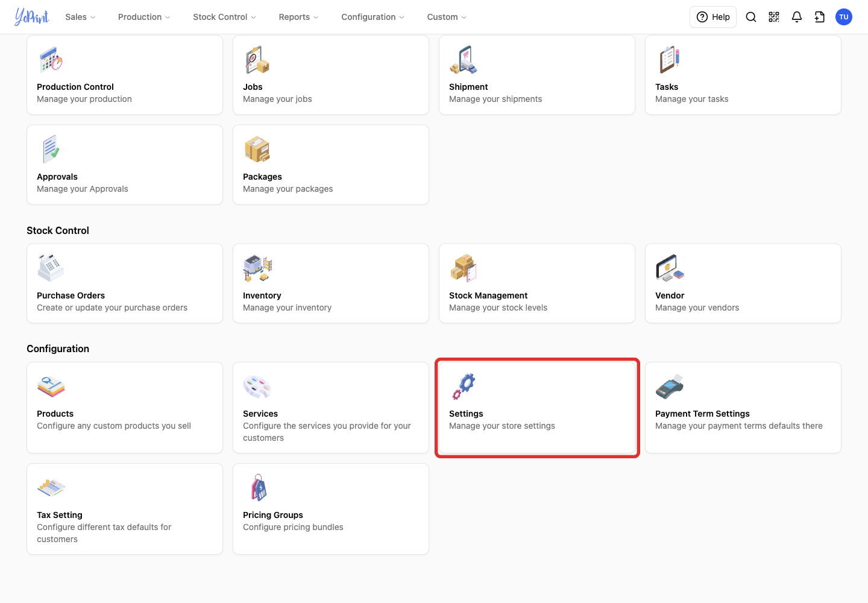Screen dimensions: 868x603
Task: Expand the Sales menu dropdown
Action: (80, 17)
